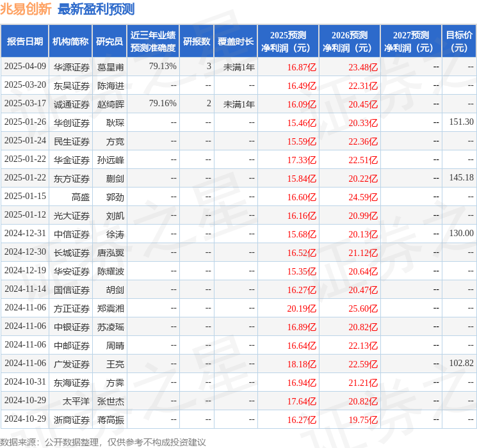Select the 23.48亿 forecast value
477x448 pixels.
pos(363,67)
